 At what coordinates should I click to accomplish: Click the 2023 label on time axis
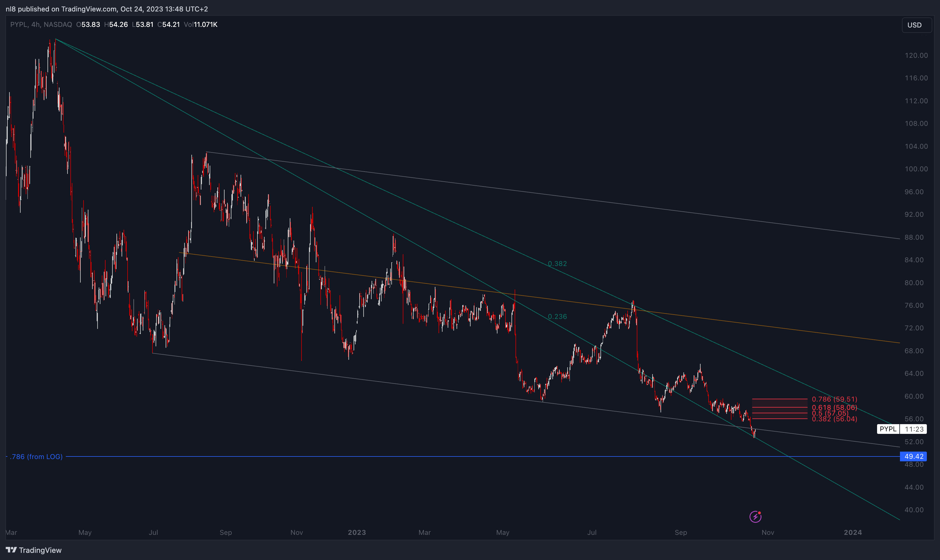pos(357,532)
